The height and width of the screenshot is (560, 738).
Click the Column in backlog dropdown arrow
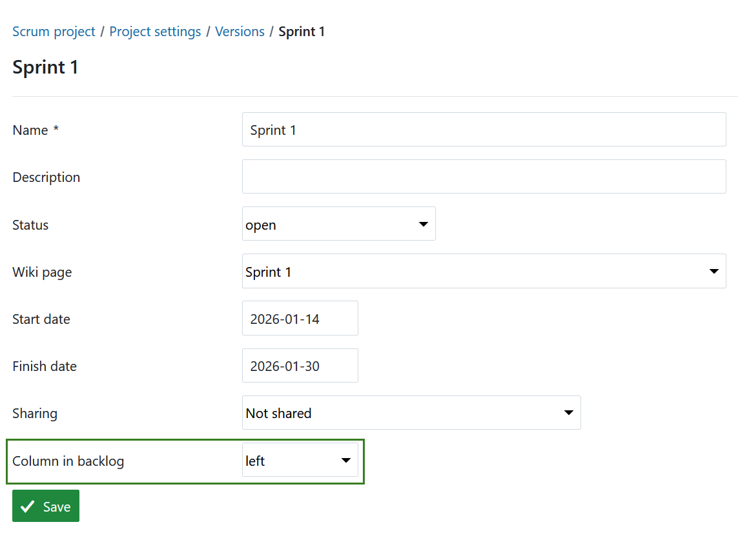346,460
